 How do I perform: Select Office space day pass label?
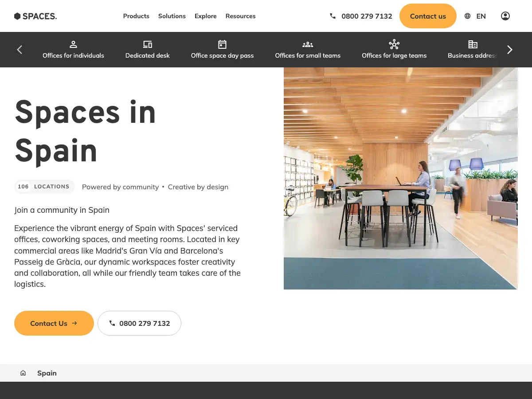pos(223,55)
